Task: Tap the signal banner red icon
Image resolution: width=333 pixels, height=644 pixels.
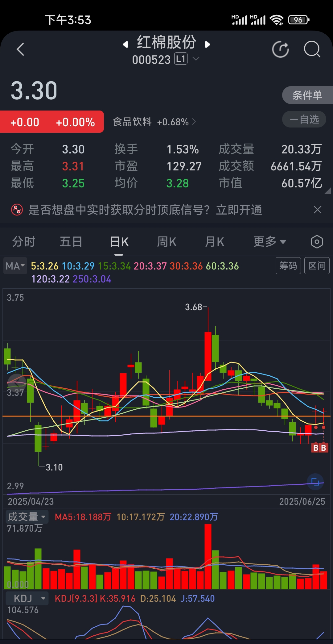Action: pyautogui.click(x=17, y=210)
